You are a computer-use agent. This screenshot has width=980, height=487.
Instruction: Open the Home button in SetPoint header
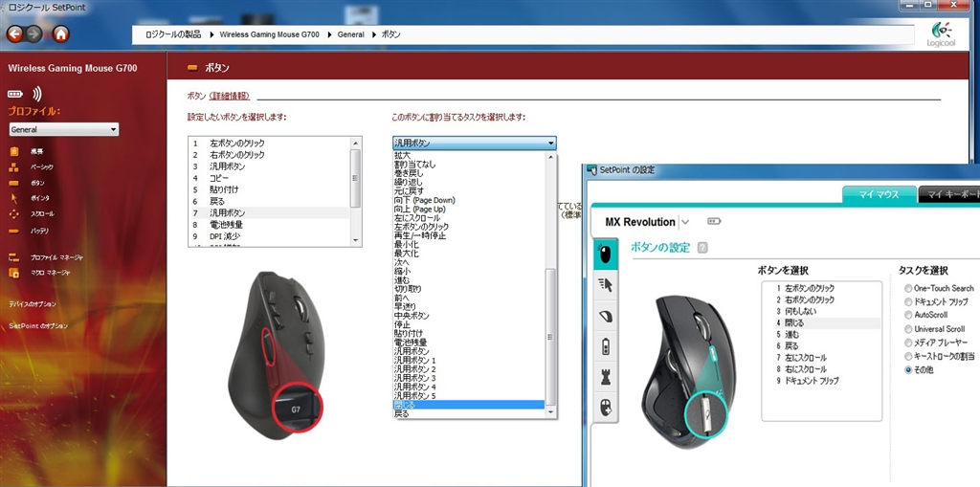pos(60,33)
